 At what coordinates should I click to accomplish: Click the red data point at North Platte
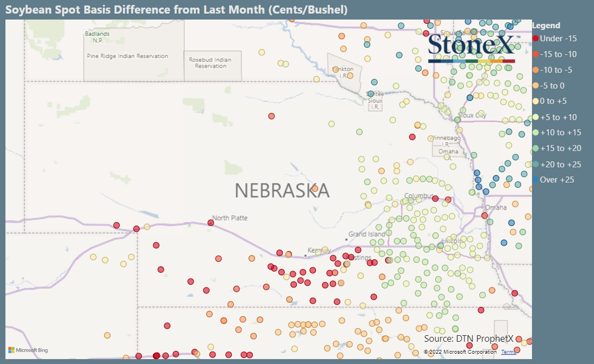click(x=211, y=223)
